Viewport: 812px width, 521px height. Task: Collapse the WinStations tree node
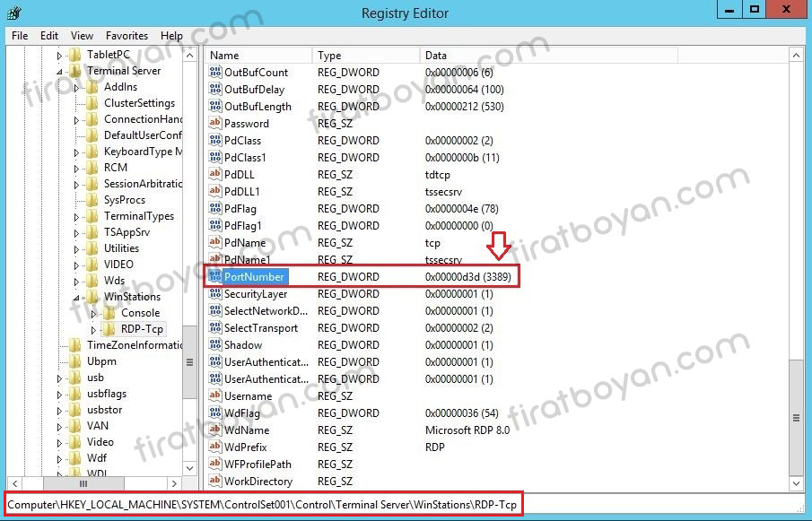point(78,298)
